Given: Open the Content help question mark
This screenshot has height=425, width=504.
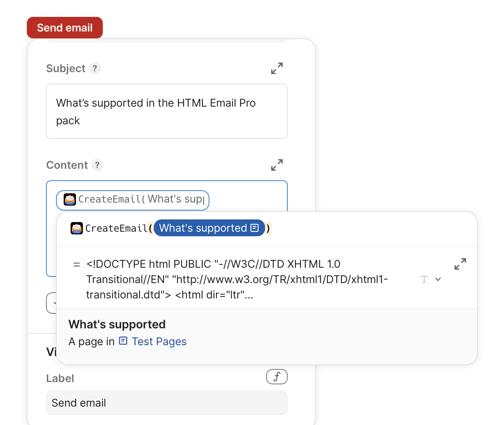Looking at the screenshot, I should tap(97, 165).
